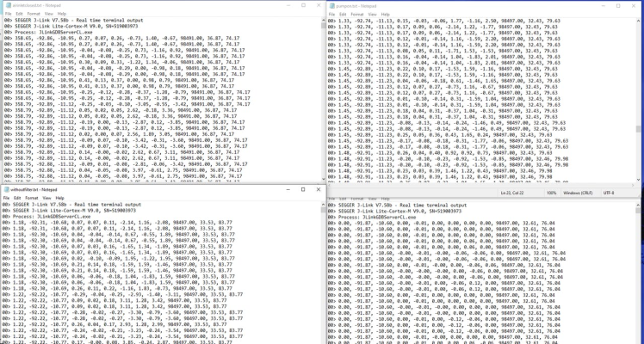Click pumpon.txt line containing '0.25, 0.05, 0.36, 0.43, 1.65'
This screenshot has width=644, height=344.
(x=440, y=134)
